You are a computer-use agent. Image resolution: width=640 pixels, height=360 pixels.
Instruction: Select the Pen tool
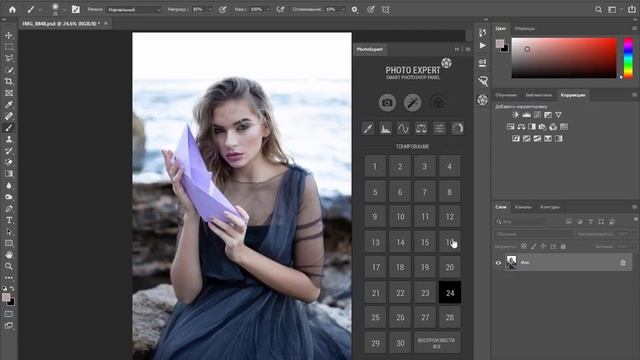click(9, 209)
